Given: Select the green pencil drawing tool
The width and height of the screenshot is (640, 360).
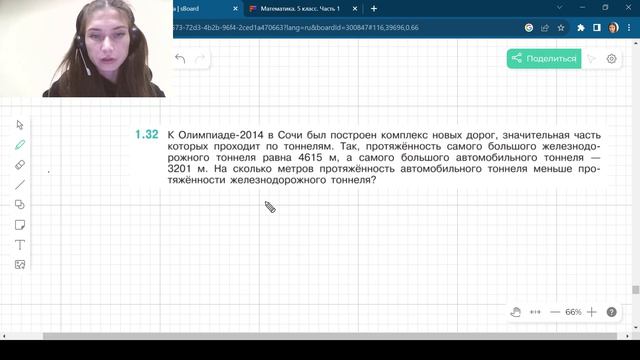Looking at the screenshot, I should tap(20, 145).
